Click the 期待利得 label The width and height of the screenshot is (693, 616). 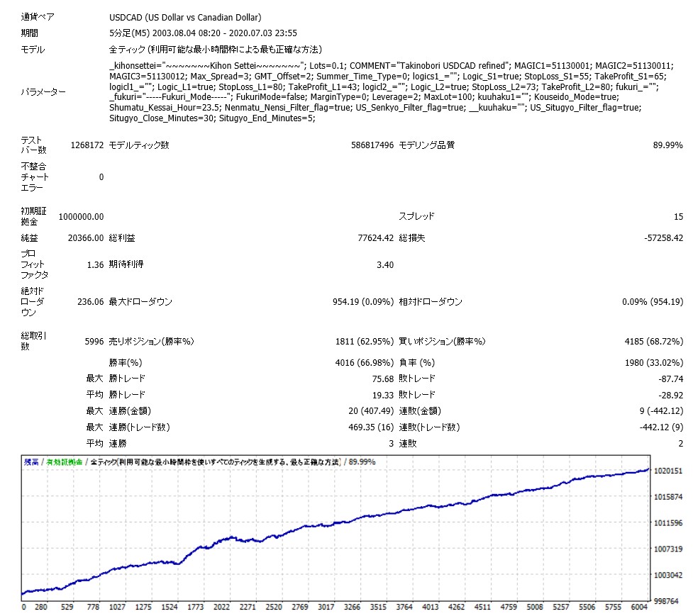click(126, 264)
